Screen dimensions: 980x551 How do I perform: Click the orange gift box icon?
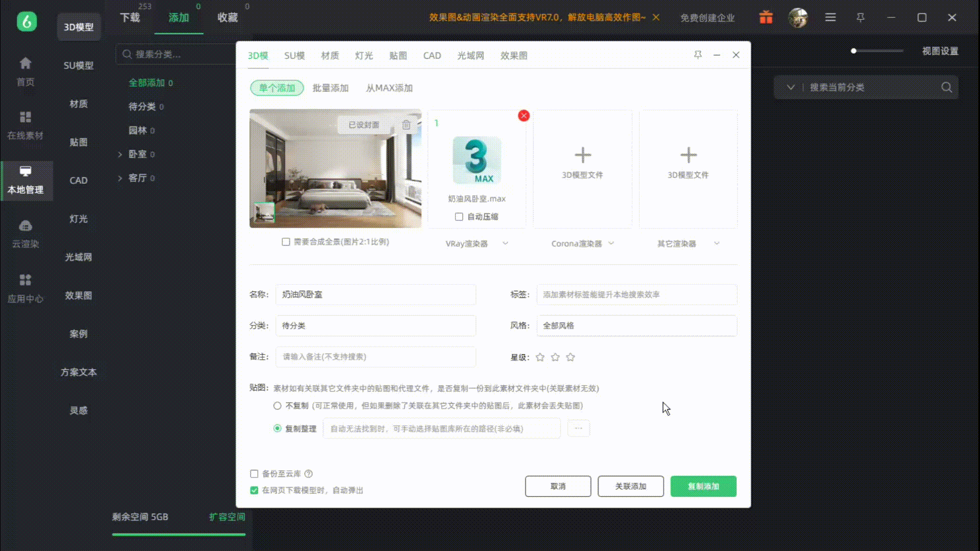(x=766, y=17)
